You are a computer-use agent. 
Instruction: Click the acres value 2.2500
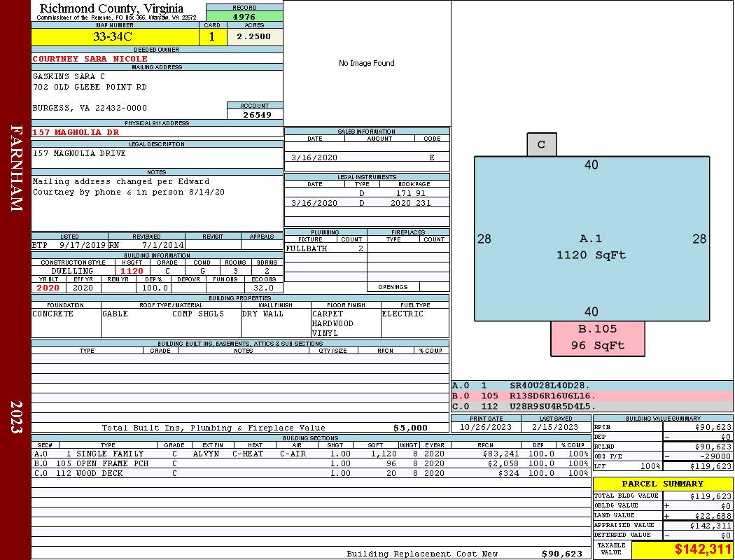point(254,36)
